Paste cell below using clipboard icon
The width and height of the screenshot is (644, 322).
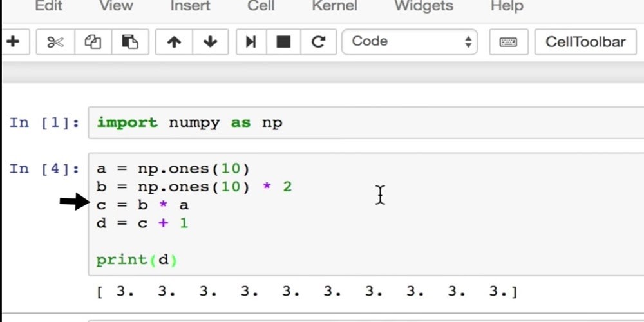click(129, 42)
